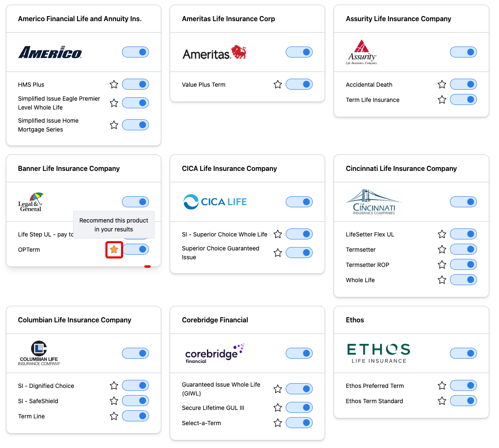Screen dimensions: 499x448
Task: Turn off the Assurity carrier switch
Action: [463, 52]
